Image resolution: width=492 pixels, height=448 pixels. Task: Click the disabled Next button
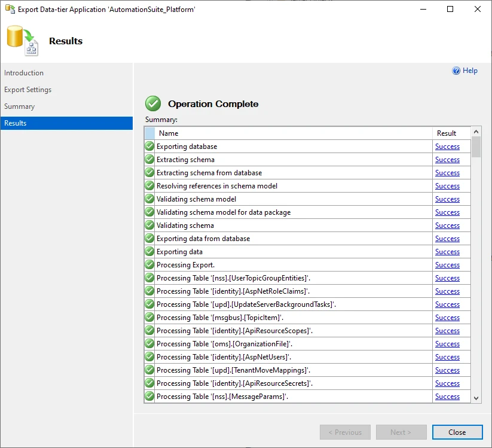click(x=401, y=432)
